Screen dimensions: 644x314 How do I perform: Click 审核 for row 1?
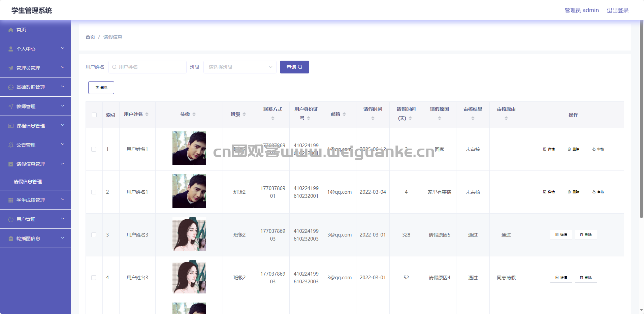click(x=598, y=149)
